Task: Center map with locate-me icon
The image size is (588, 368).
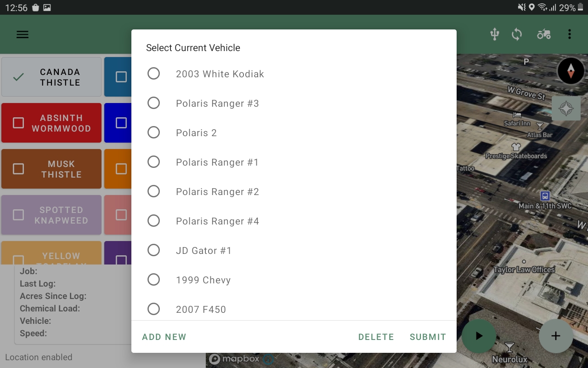Action: pos(566,109)
